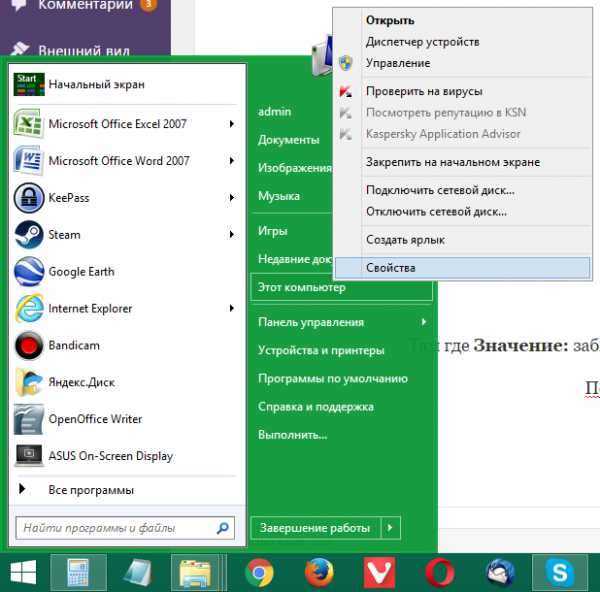This screenshot has width=600, height=592.
Task: Launch Internet Explorer icon
Action: tap(29, 308)
